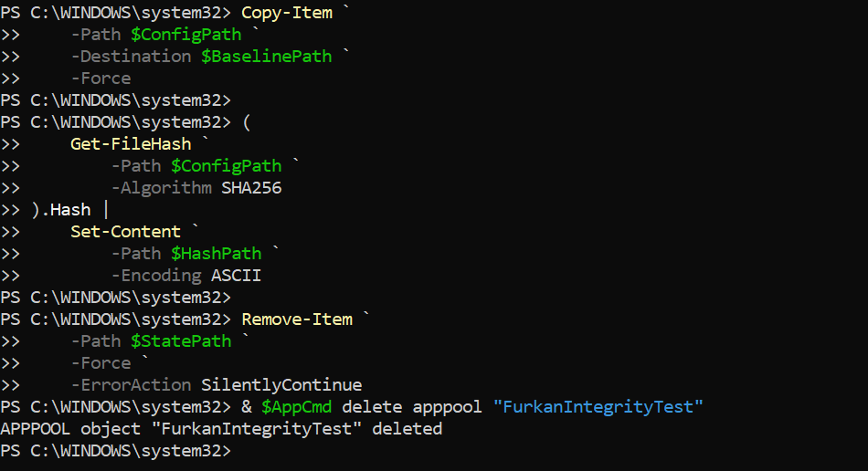Select the Set-Content cmdlet
The height and width of the screenshot is (471, 868).
pyautogui.click(x=126, y=232)
